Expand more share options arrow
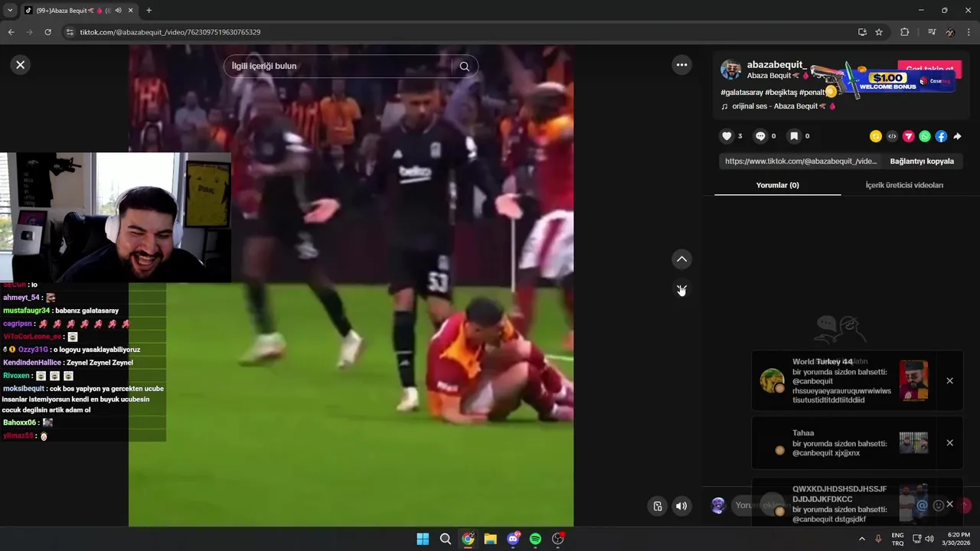This screenshot has height=551, width=980. [957, 136]
